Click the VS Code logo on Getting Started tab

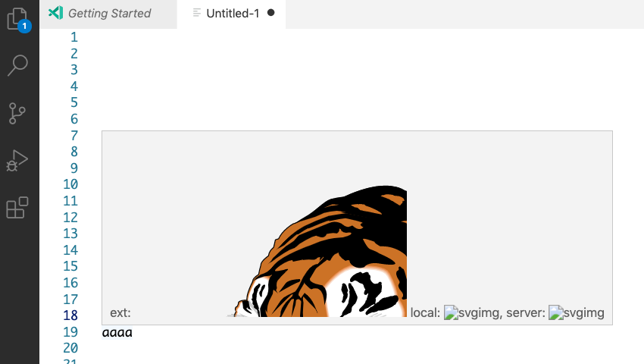pyautogui.click(x=56, y=13)
